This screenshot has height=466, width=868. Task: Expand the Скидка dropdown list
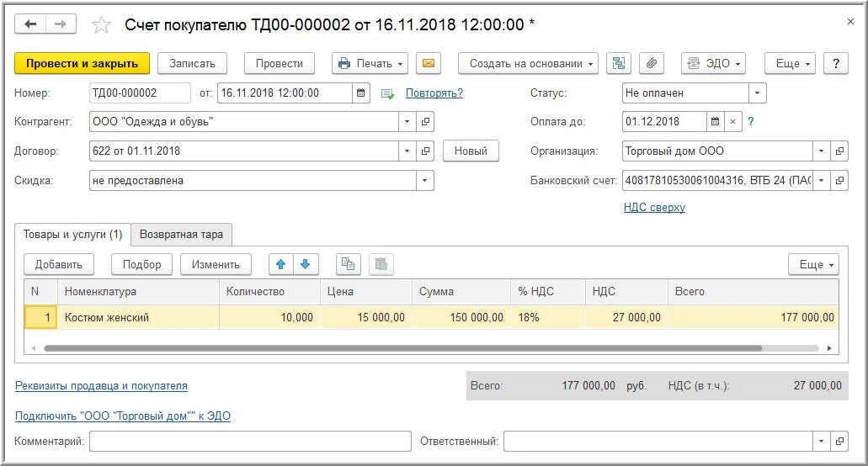click(x=424, y=180)
